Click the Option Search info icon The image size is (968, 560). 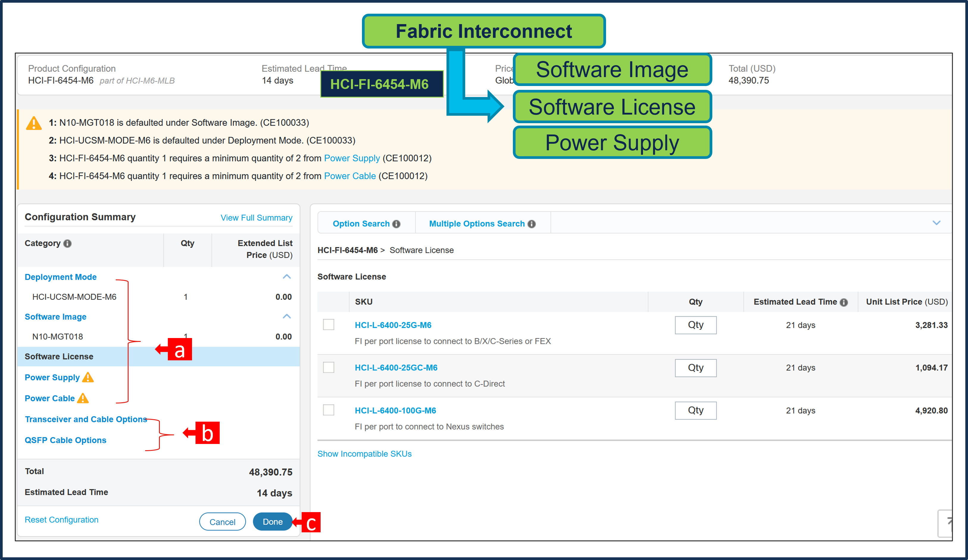click(x=396, y=224)
